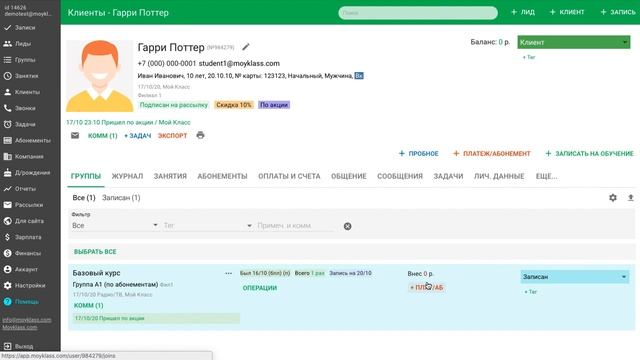
Task: Open the info@moyklass.com link
Action: click(27, 320)
